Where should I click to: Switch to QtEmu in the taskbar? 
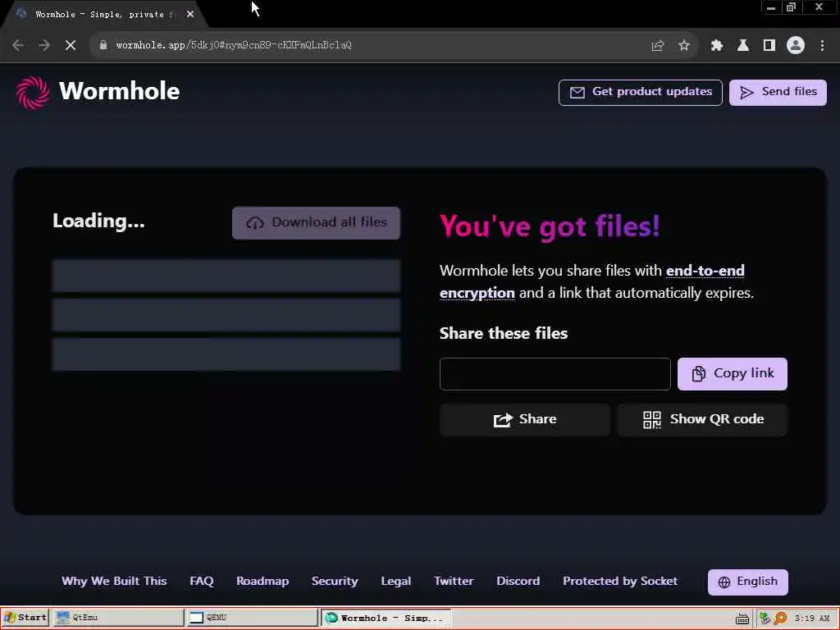click(118, 618)
